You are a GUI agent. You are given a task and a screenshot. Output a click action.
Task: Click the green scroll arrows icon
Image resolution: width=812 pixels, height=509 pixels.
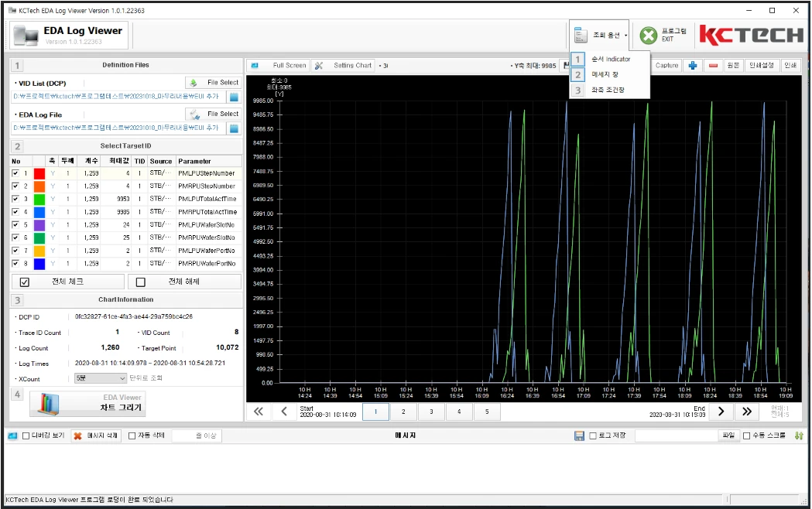pos(799,436)
